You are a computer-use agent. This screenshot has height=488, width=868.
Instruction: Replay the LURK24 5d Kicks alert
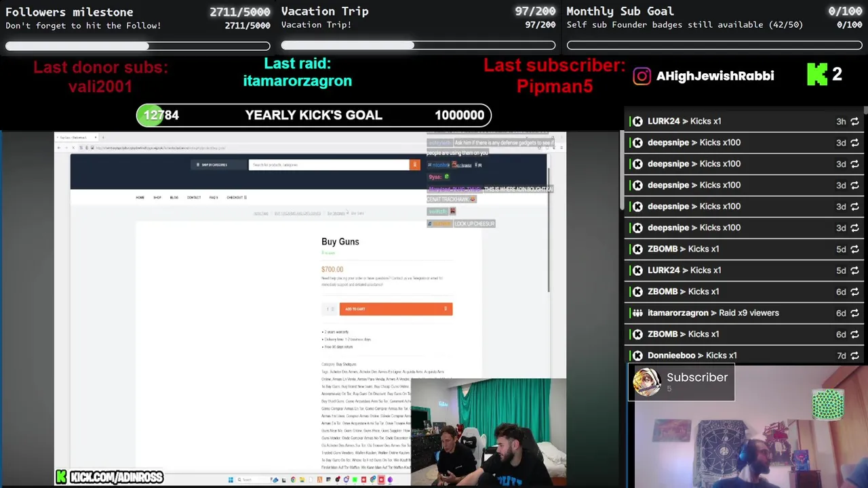pos(854,270)
